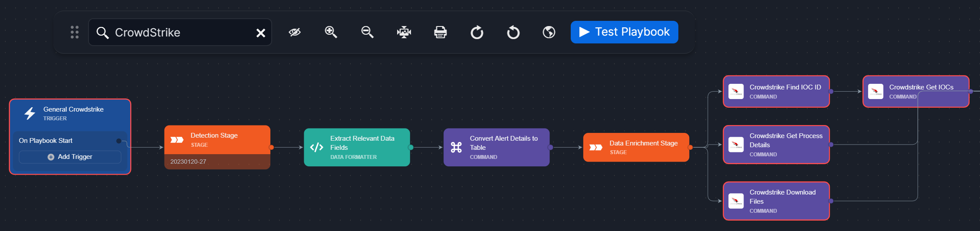The image size is (980, 231).
Task: Click the drag handle dots on toolbar
Action: [x=75, y=32]
